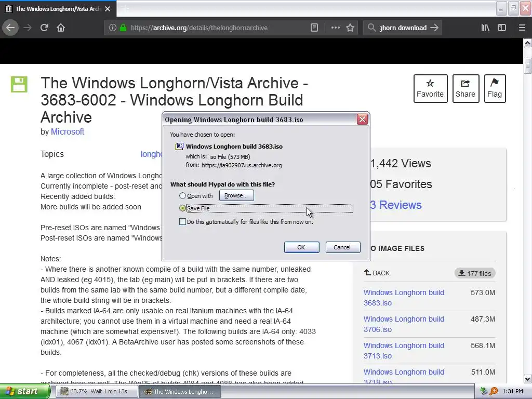The image size is (532, 399).
Task: Click the search magnifier icon
Action: pyautogui.click(x=371, y=28)
